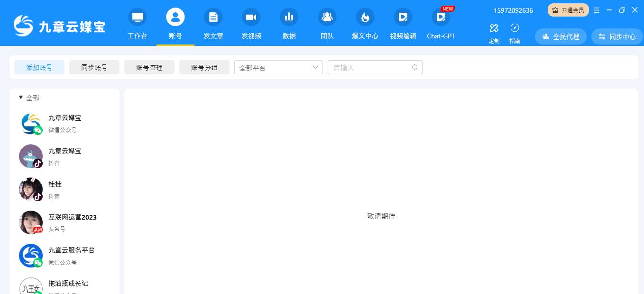Open the 同步中心 sync center
Viewport: 644px width, 294px height.
tap(617, 36)
